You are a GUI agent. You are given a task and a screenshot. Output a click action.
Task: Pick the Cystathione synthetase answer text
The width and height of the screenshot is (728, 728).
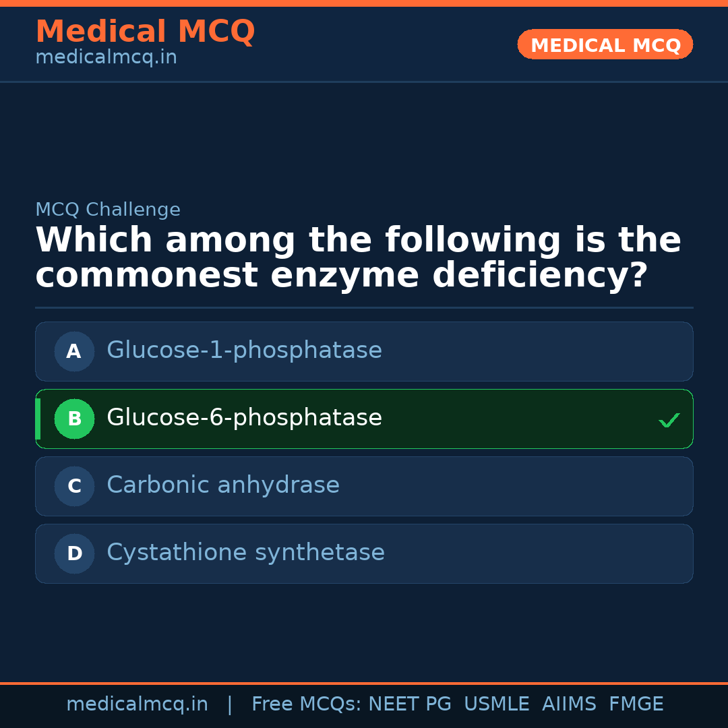point(245,553)
